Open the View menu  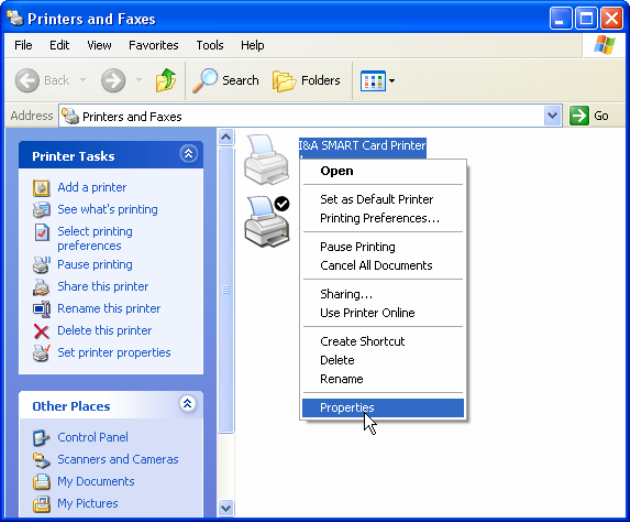99,45
